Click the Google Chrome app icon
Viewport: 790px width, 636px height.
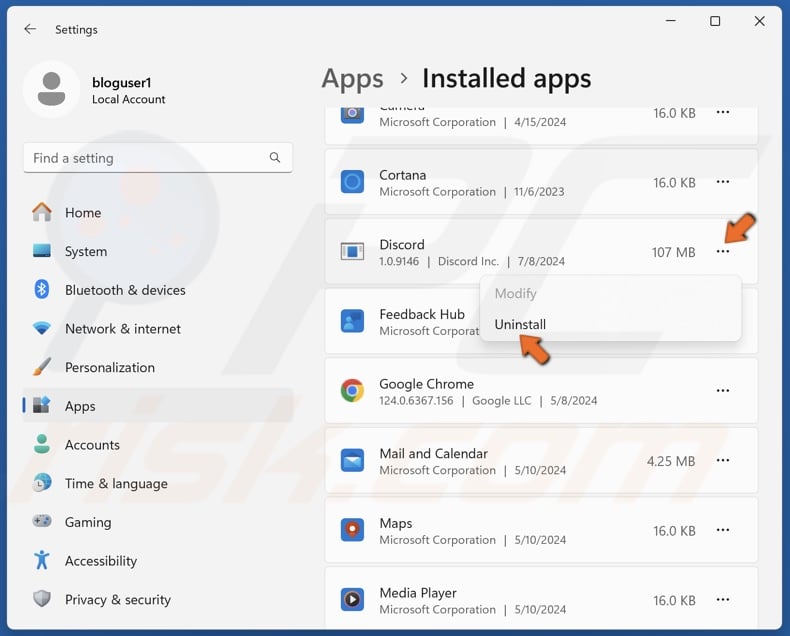coord(352,391)
